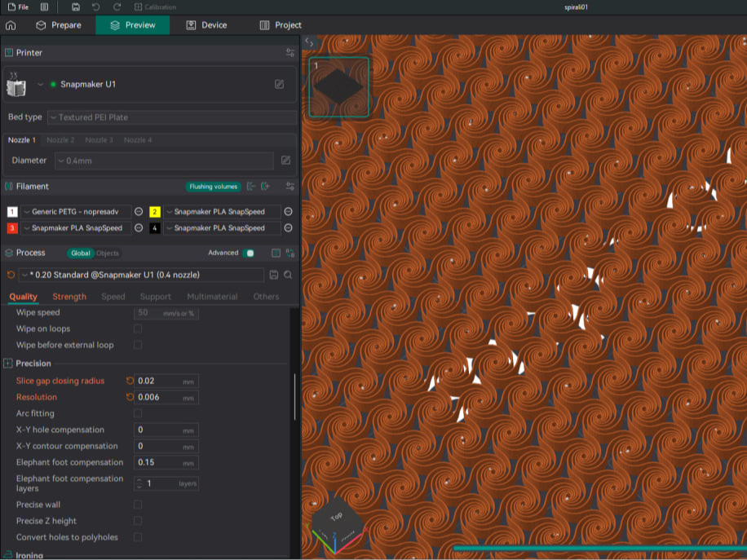Click the undo arrow icon
This screenshot has height=560, width=747.
95,7
